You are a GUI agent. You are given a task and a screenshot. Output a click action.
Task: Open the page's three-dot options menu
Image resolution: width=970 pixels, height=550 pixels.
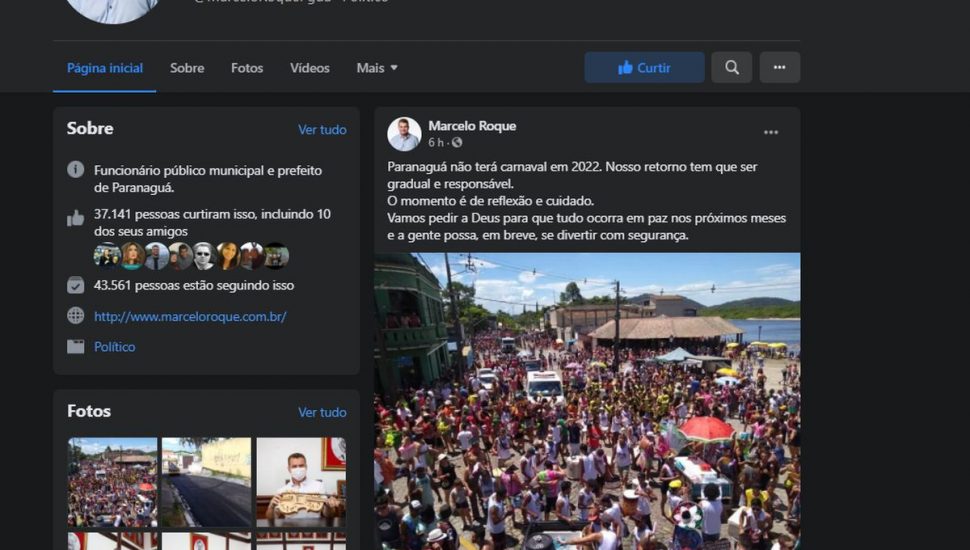[x=779, y=68]
